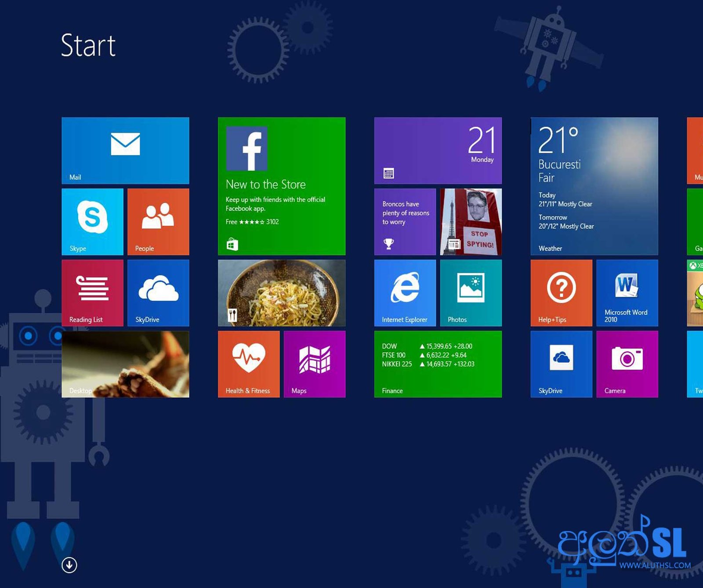Screen dimensions: 703x588
Task: Launch Internet Explorer tile
Action: tap(405, 293)
